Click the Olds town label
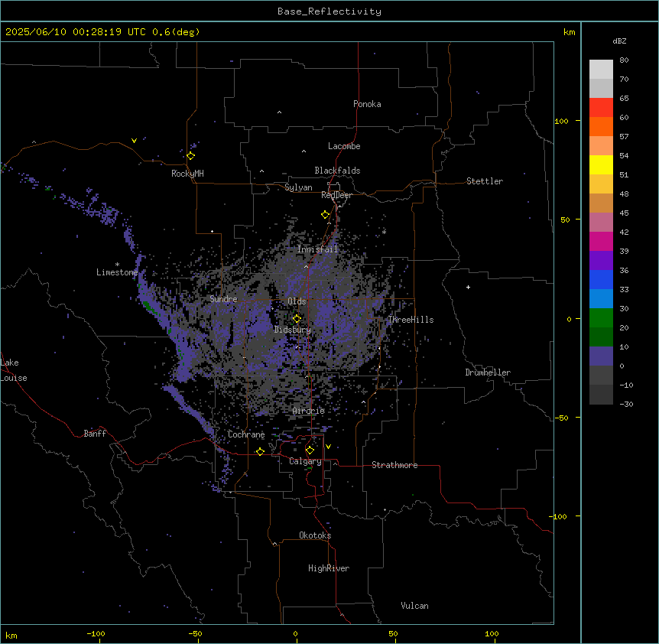Screen dimensions: 659x644 (297, 301)
